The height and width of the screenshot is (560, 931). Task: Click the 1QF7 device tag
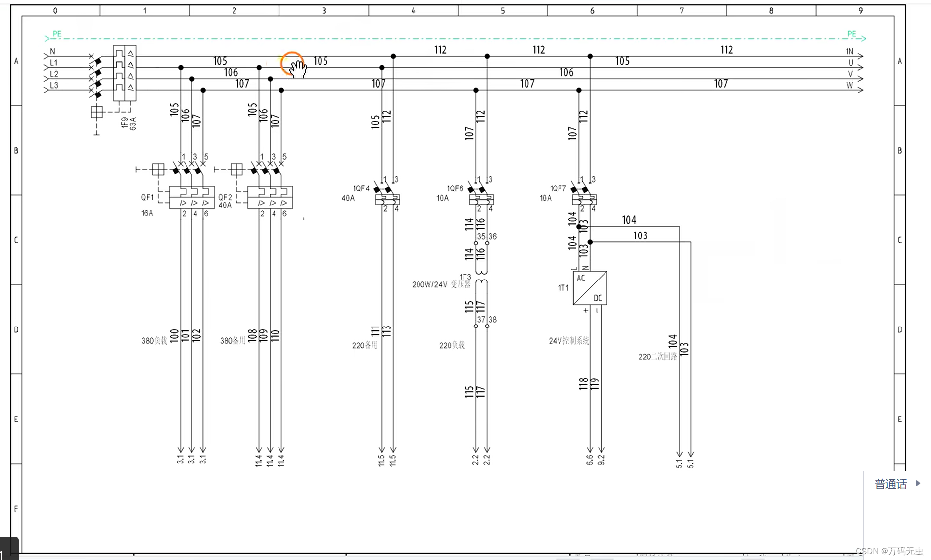[x=558, y=188]
